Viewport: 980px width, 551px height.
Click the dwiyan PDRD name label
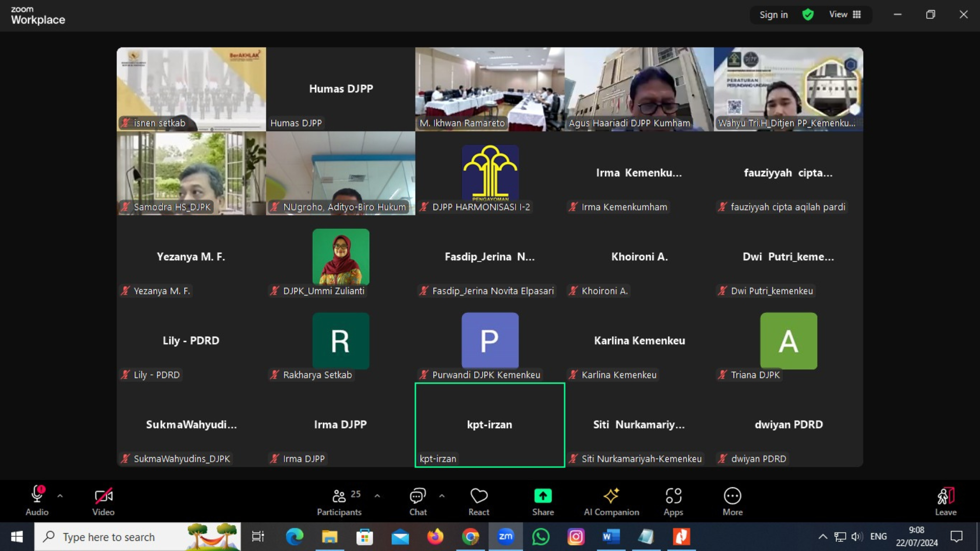click(x=758, y=459)
